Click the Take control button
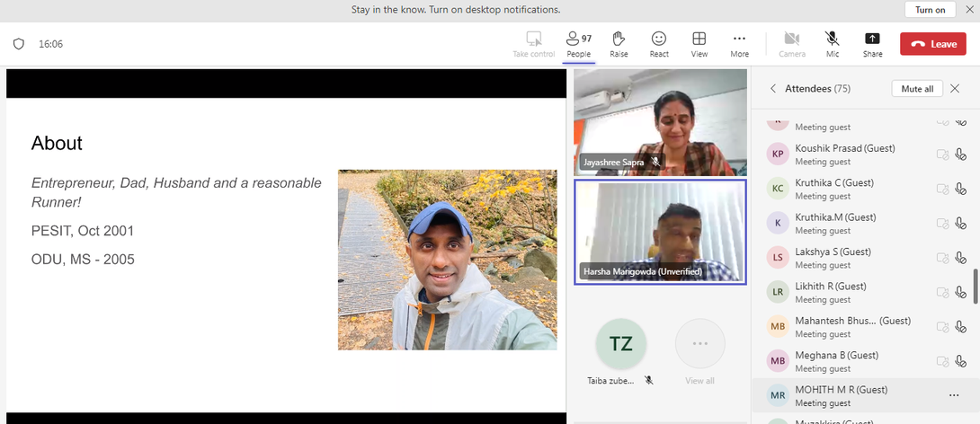The height and width of the screenshot is (424, 980). [x=533, y=44]
